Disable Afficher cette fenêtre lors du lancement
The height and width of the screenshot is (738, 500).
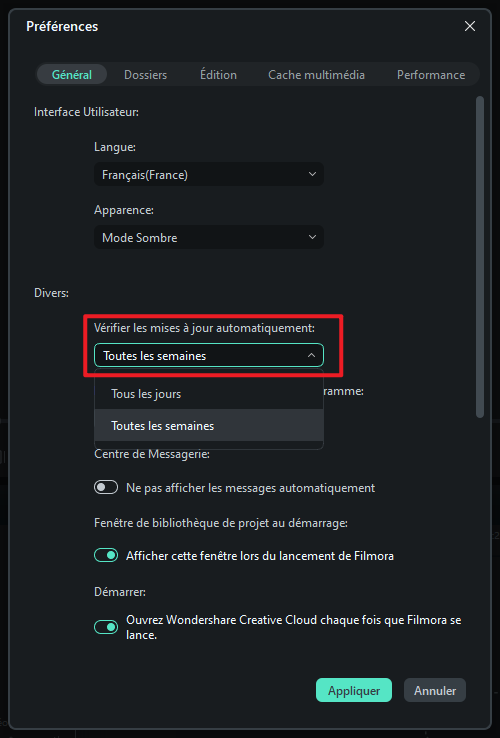coord(106,555)
